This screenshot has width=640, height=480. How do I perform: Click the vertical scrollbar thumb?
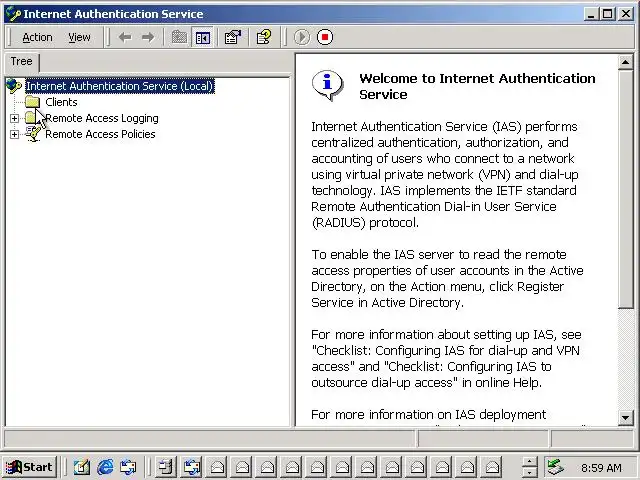pos(625,189)
